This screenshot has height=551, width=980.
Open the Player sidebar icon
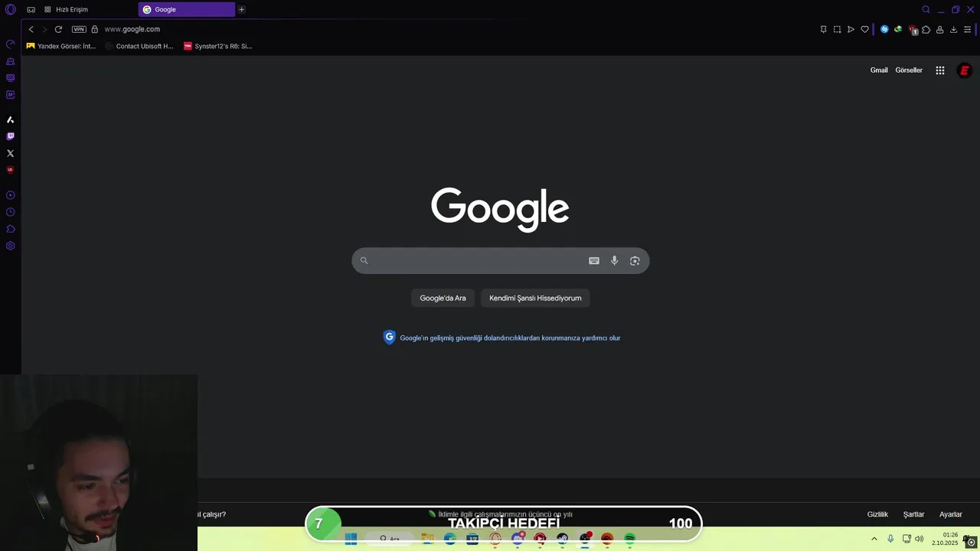pos(10,195)
